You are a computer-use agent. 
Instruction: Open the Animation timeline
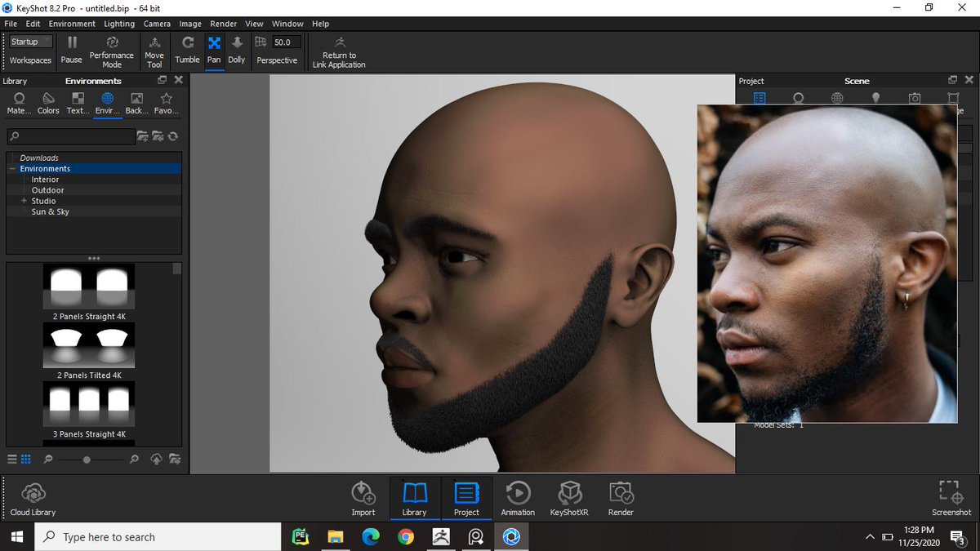tap(518, 499)
